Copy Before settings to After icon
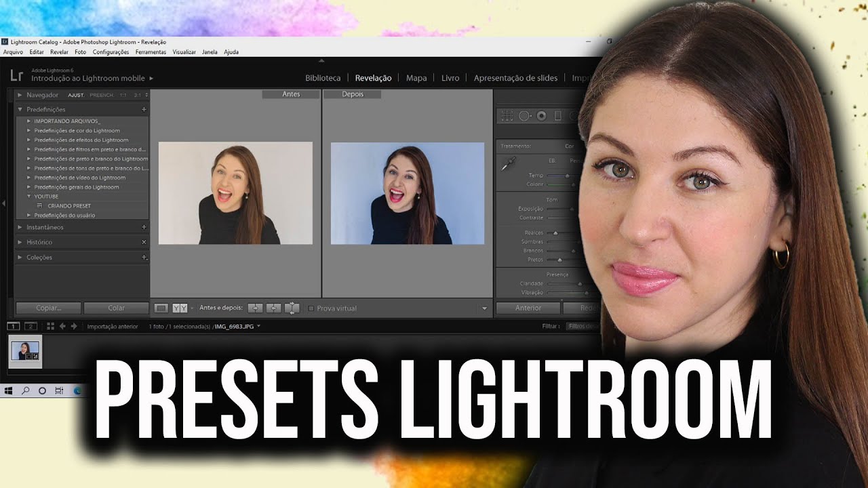Viewport: 868px width, 488px height. pos(255,308)
